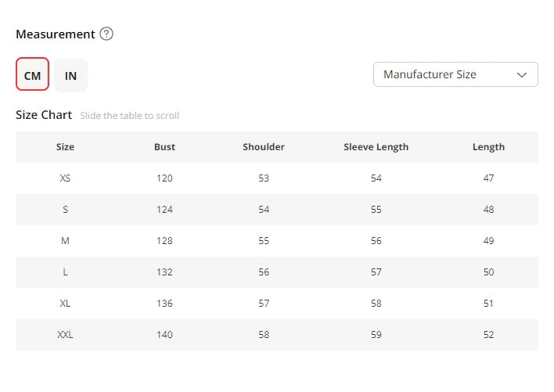Viewport: 554px width, 392px height.
Task: Click the Size Chart heading
Action: tap(44, 115)
